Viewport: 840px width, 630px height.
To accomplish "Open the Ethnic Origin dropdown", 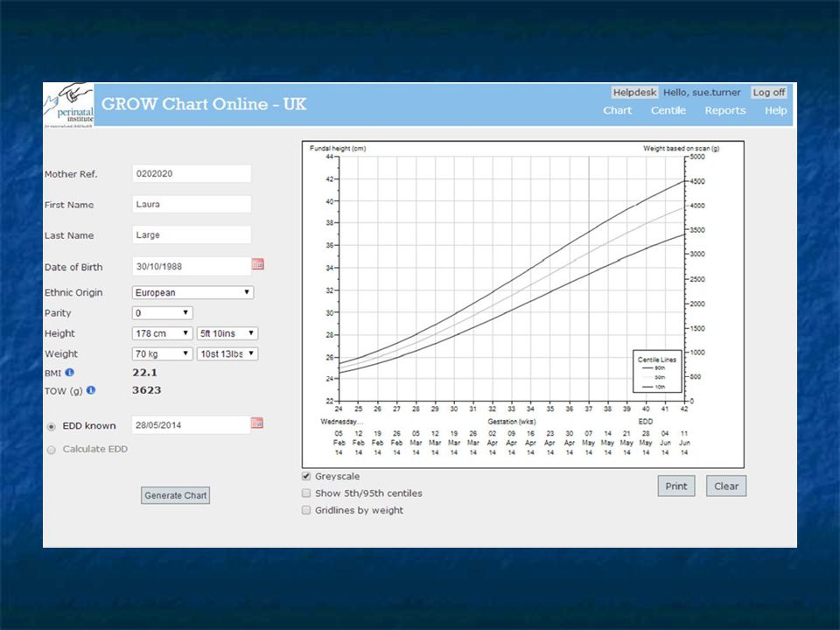I will click(x=192, y=292).
